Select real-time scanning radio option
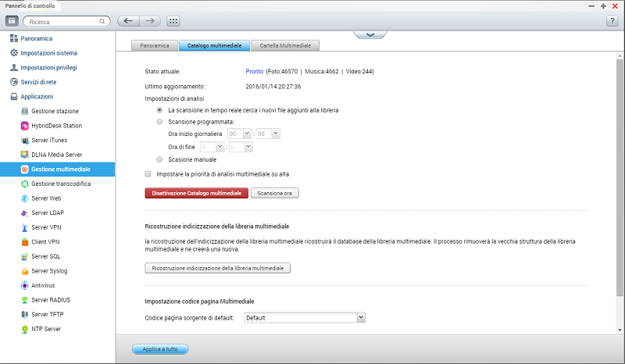The height and width of the screenshot is (364, 625). coord(160,110)
